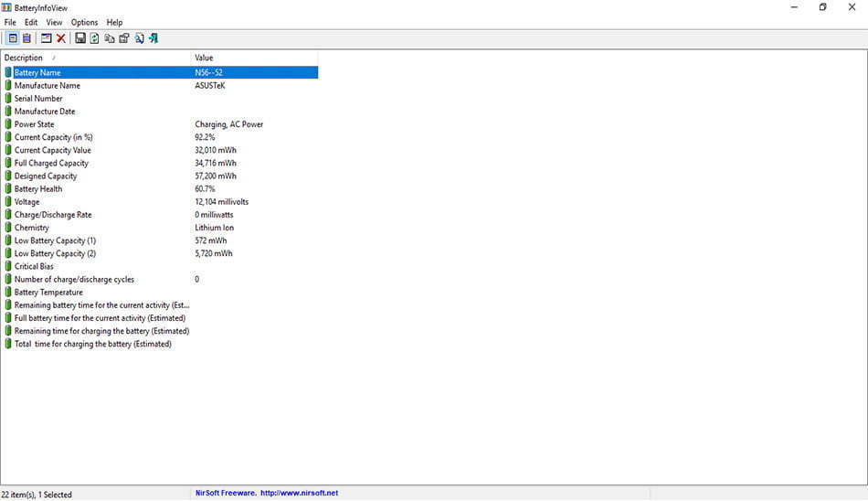Select 'Remaining battery time for the current activity' row
Viewport: 868px width, 501px height.
[161, 304]
